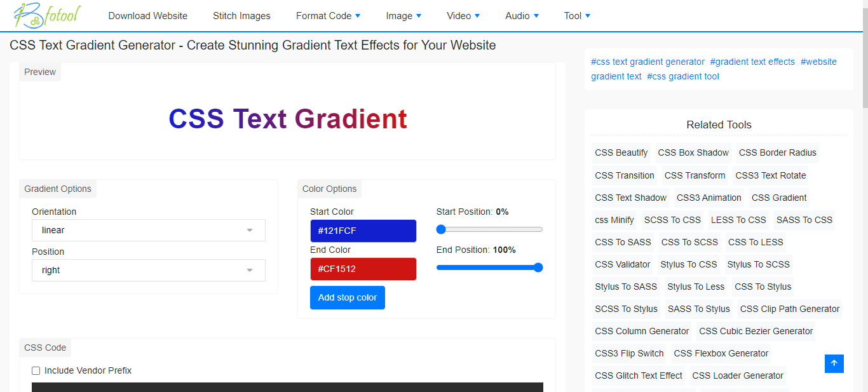The height and width of the screenshot is (392, 868).
Task: Open the Stitch Images page
Action: click(241, 16)
